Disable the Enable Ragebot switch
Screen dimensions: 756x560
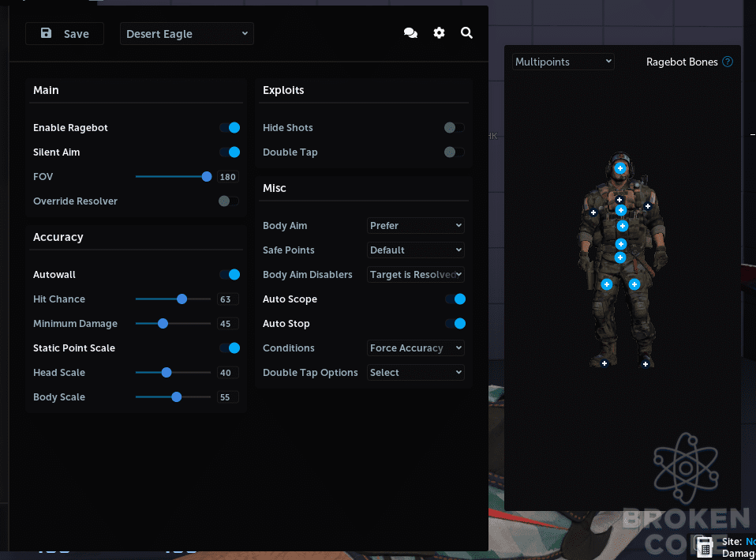pyautogui.click(x=230, y=127)
